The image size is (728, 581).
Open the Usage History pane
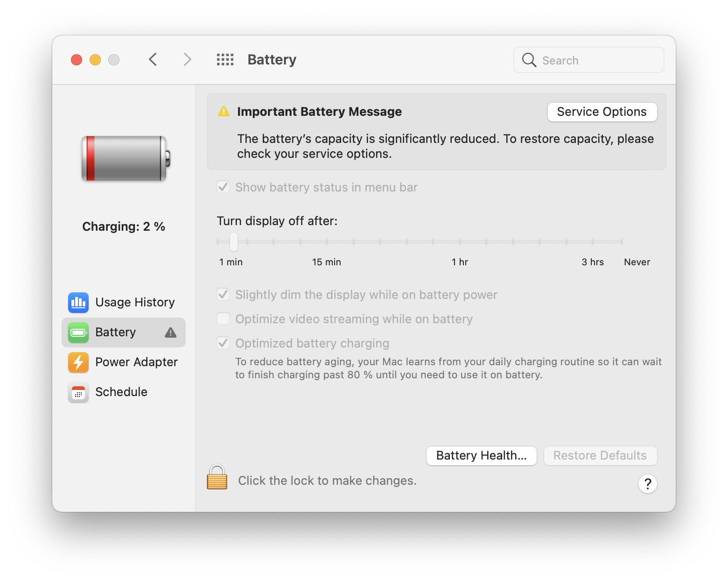[124, 303]
